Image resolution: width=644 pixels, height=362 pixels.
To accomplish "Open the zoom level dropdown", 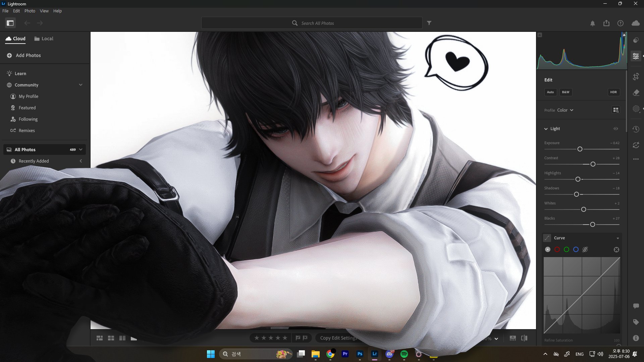I will pos(496,339).
